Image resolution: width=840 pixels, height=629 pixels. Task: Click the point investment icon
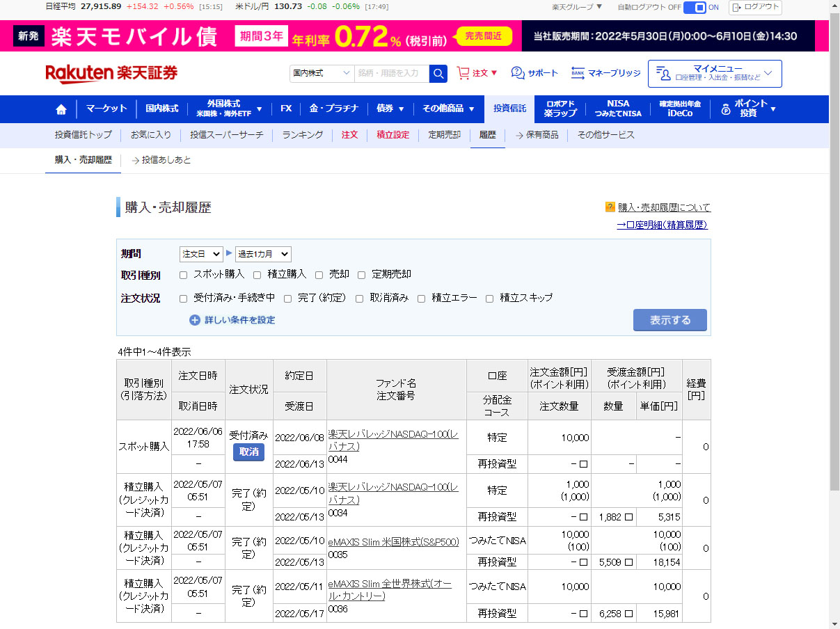pos(726,109)
